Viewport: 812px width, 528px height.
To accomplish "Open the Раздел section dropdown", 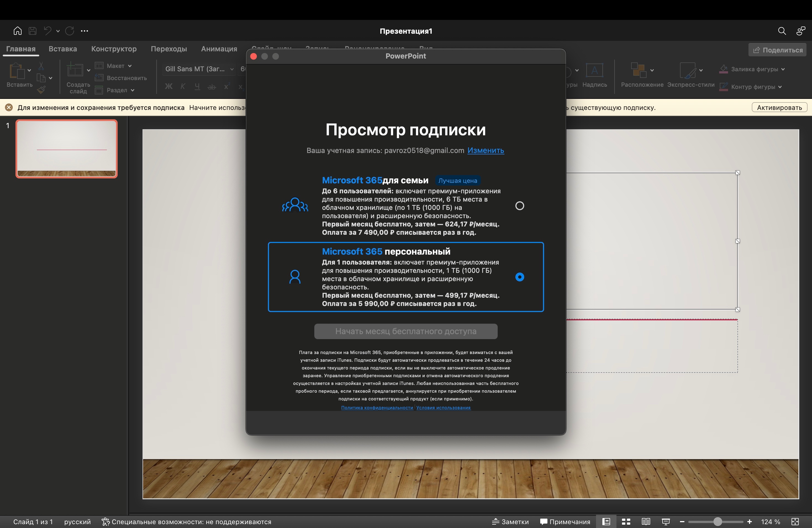I will (x=115, y=90).
